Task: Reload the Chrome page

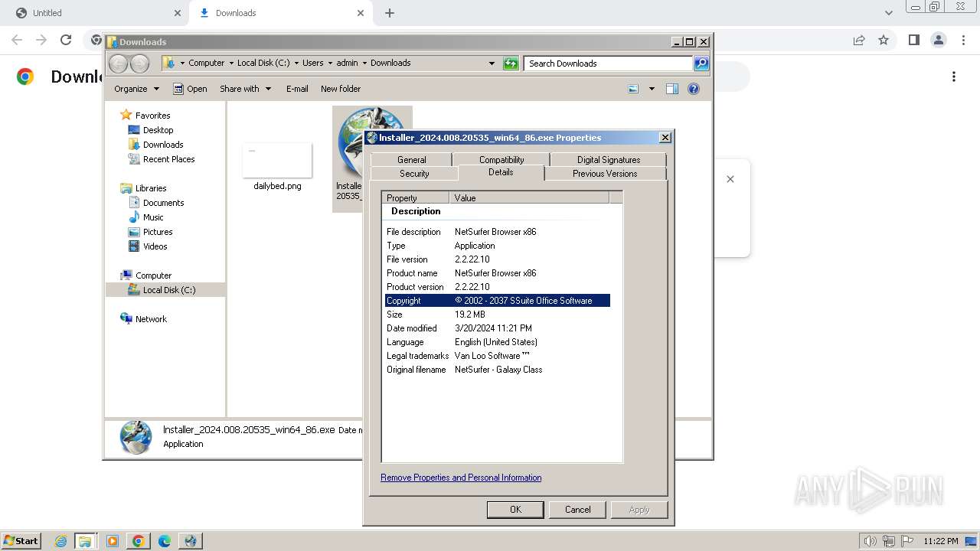Action: point(66,40)
